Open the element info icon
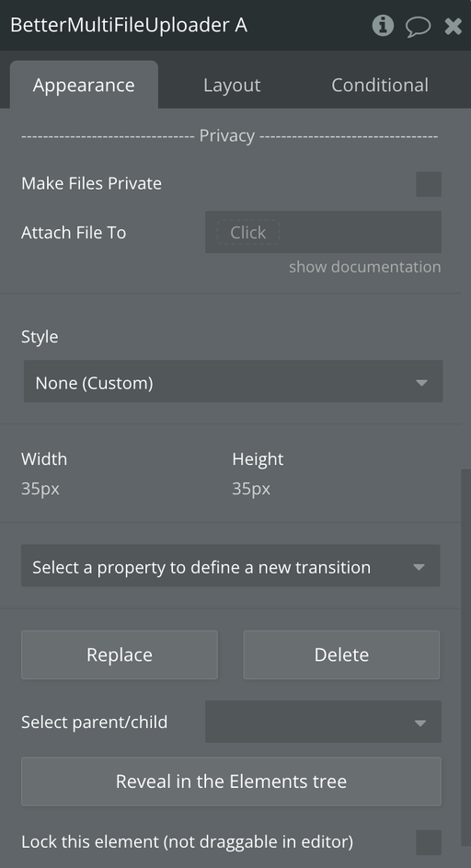471x868 pixels. [x=383, y=26]
